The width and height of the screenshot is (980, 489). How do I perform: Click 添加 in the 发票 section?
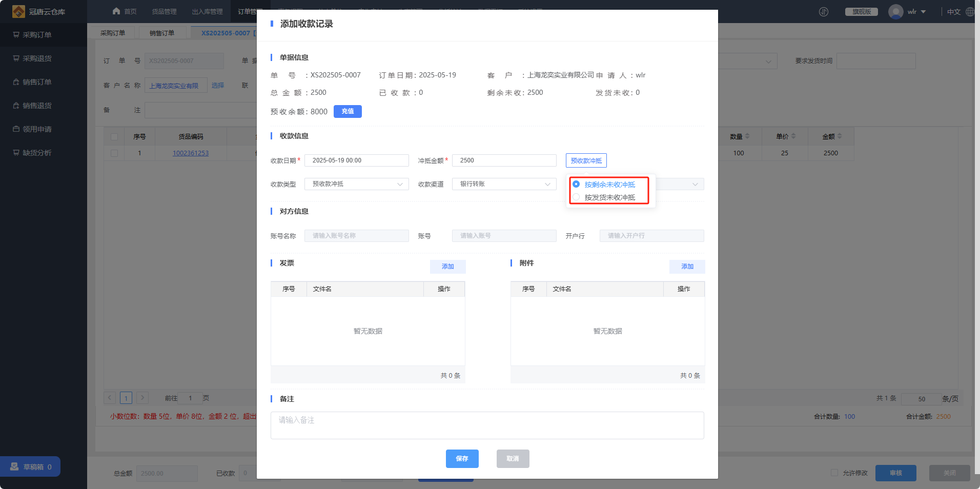click(448, 267)
